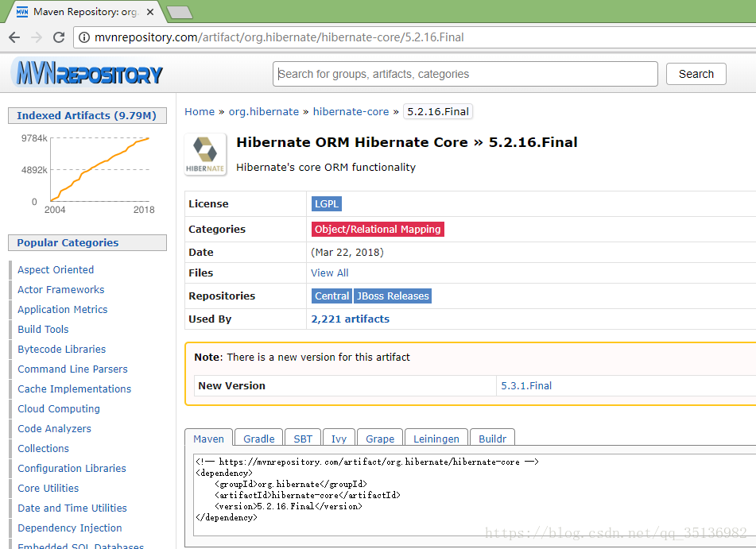Viewport: 756px width, 549px height.
Task: Click the MVN tab favicon
Action: 22,12
